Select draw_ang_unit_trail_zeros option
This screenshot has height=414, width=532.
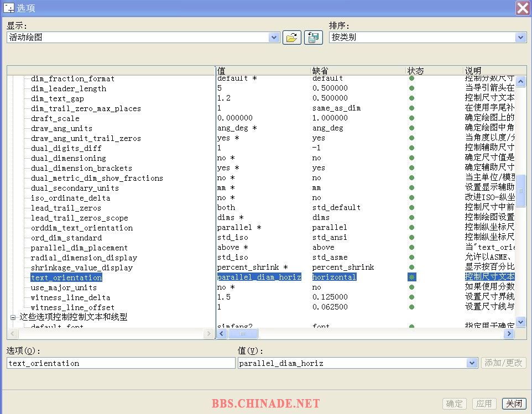tap(86, 138)
